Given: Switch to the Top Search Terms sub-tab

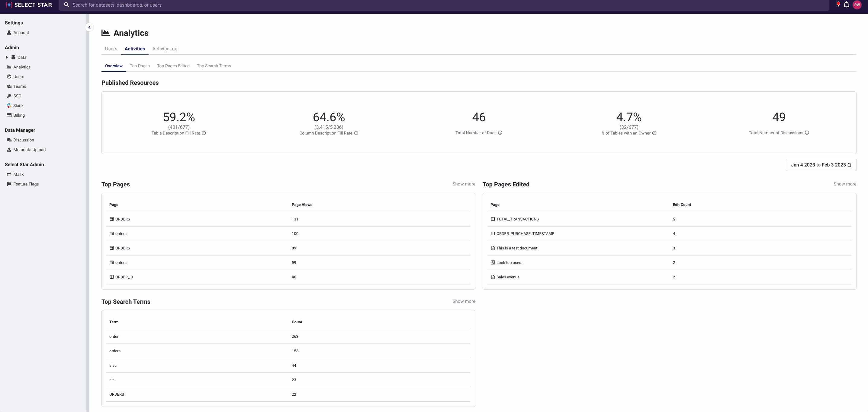Looking at the screenshot, I should pos(214,66).
